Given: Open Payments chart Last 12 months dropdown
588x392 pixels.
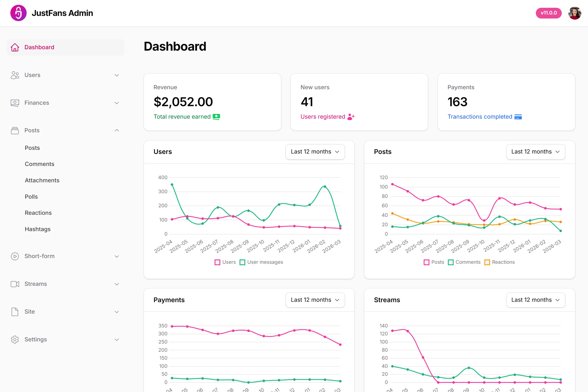Looking at the screenshot, I should [315, 300].
